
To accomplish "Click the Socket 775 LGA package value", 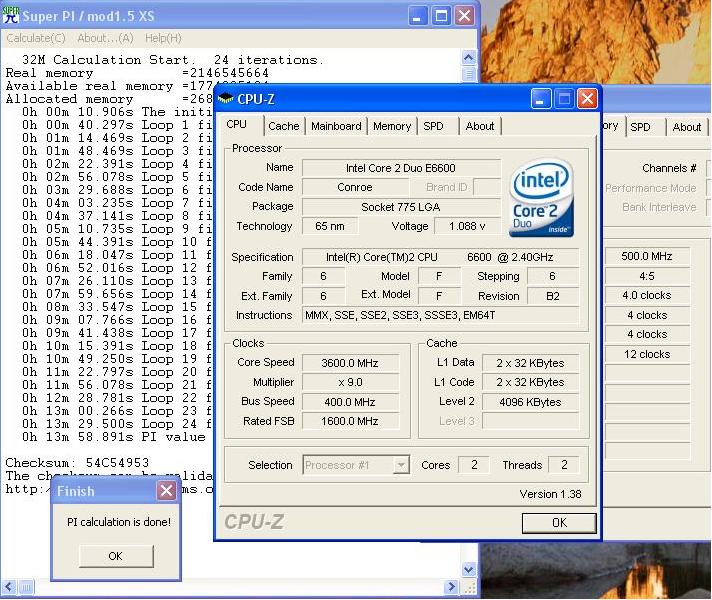I will (401, 207).
